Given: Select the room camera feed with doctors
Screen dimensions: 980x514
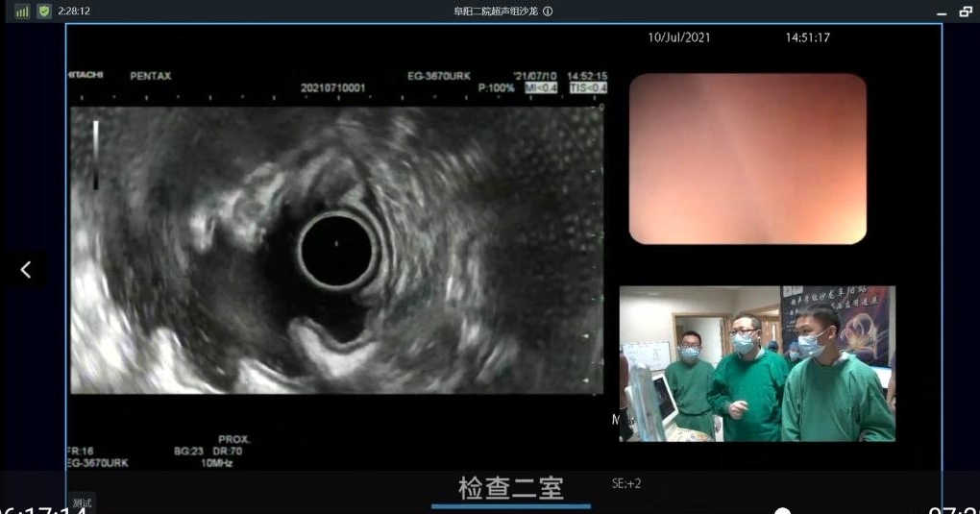Looking at the screenshot, I should (757, 363).
